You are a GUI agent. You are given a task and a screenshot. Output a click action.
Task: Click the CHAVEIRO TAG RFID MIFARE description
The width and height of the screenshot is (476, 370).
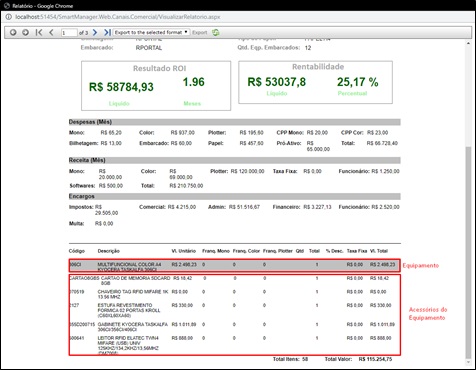click(x=133, y=294)
